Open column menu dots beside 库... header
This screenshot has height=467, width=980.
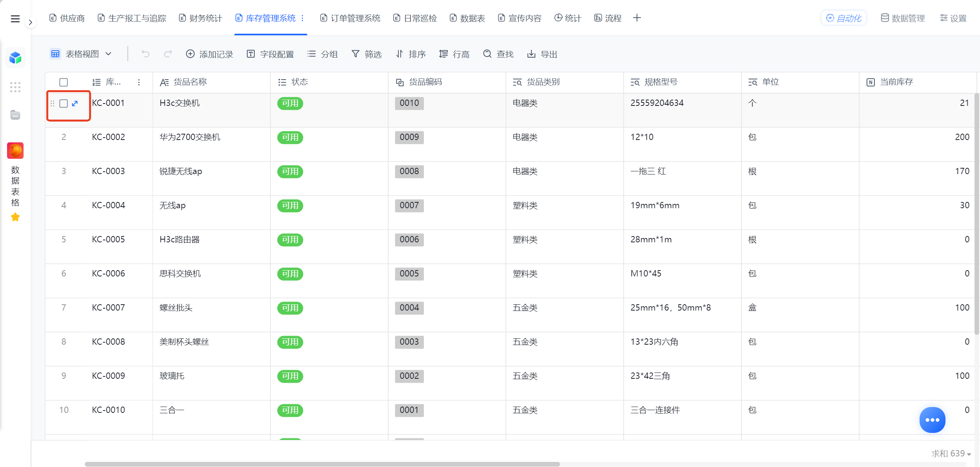[x=139, y=82]
